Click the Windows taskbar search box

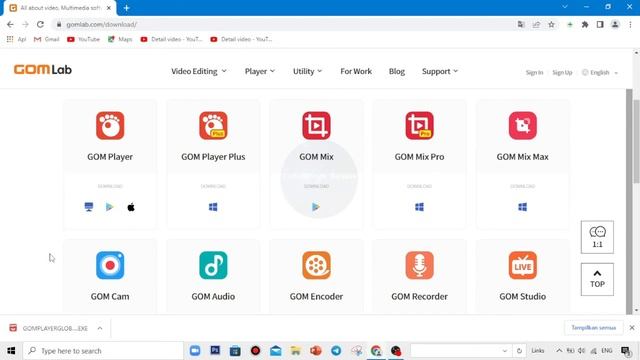103,351
